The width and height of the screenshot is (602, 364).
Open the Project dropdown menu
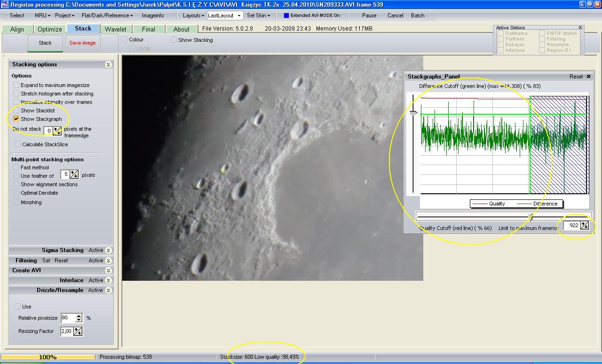coord(64,16)
